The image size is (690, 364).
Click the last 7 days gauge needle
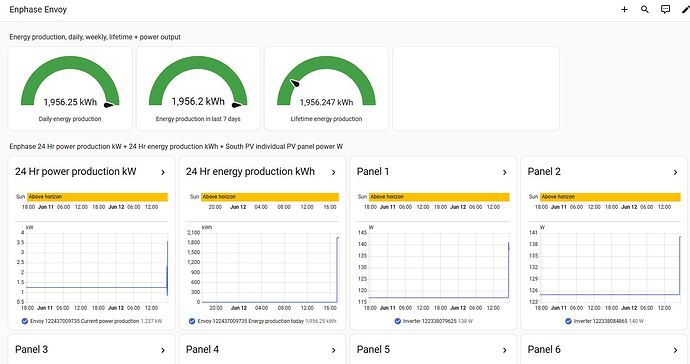click(x=237, y=105)
